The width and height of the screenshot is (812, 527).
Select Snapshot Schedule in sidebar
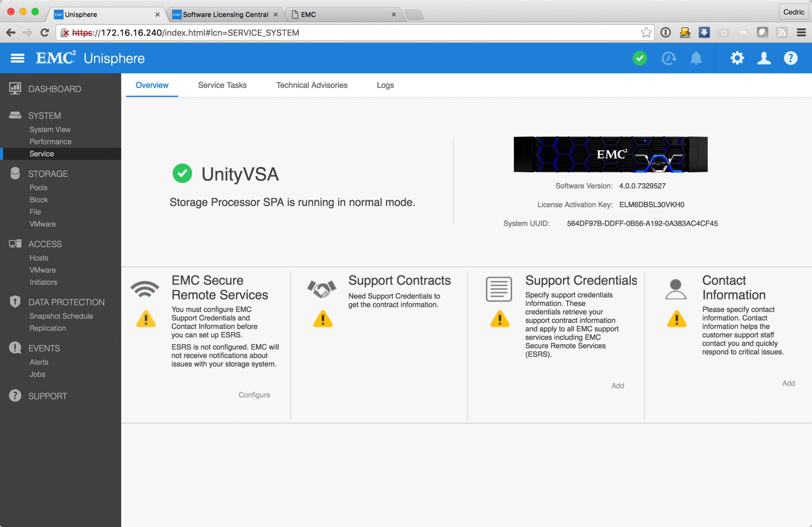(61, 316)
